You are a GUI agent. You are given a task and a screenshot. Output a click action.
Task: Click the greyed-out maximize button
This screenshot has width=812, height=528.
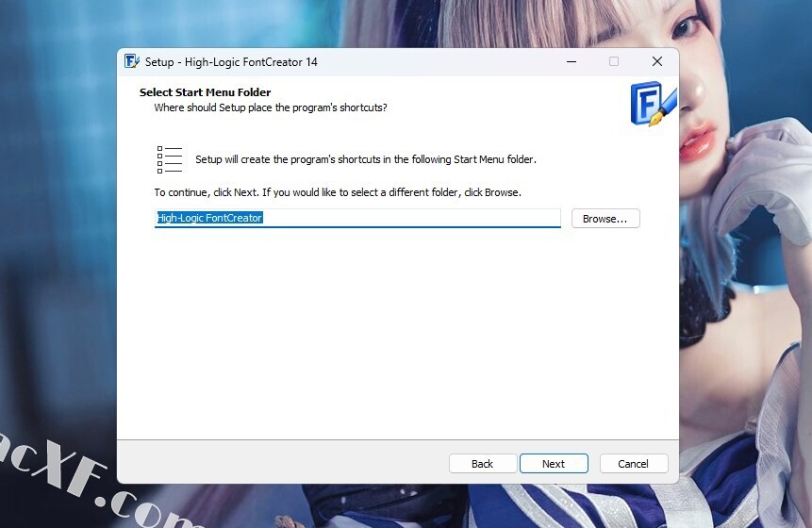(614, 62)
